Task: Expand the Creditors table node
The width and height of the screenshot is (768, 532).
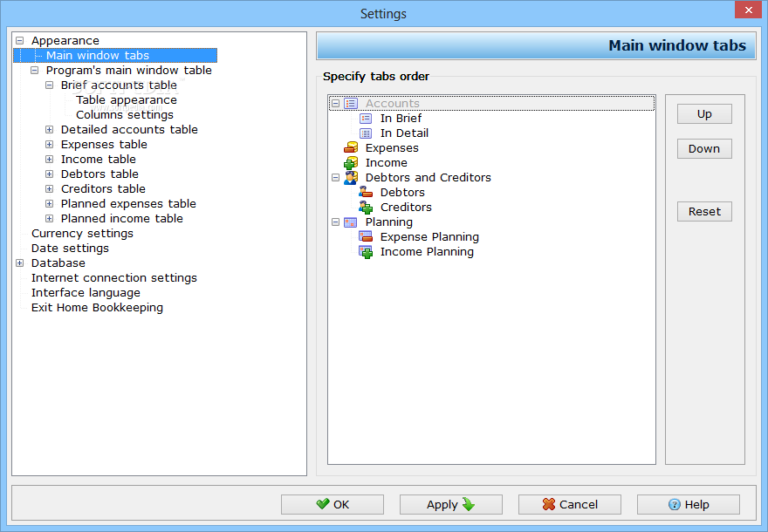Action: (x=49, y=189)
